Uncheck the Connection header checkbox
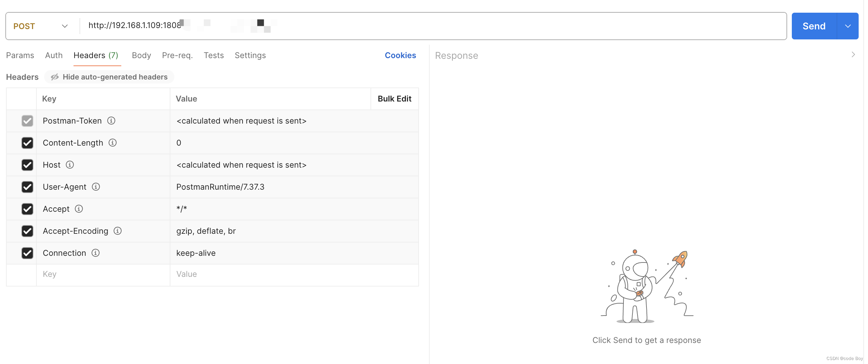This screenshot has width=868, height=364. click(27, 253)
